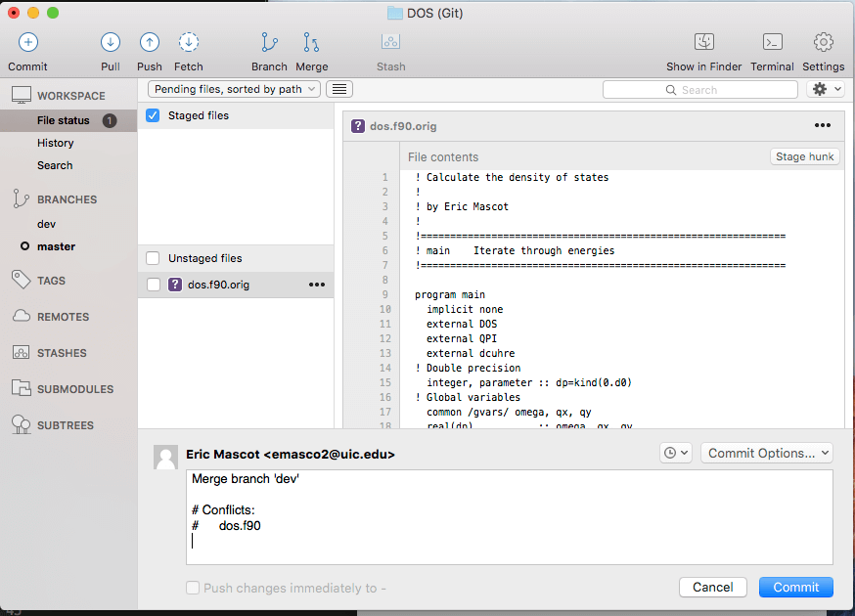
Task: Open the recent commit messages clock dropdown
Action: (676, 453)
